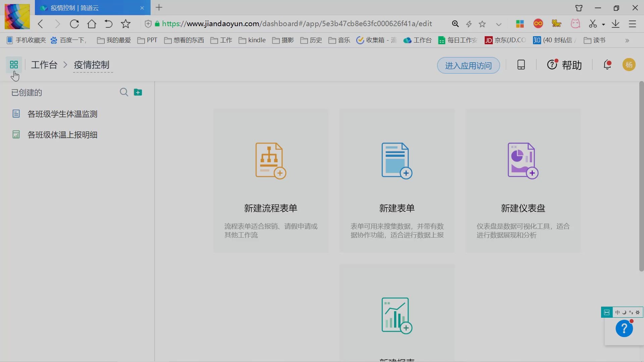This screenshot has height=362, width=644.
Task: Click the green new folder icon
Action: point(138,92)
